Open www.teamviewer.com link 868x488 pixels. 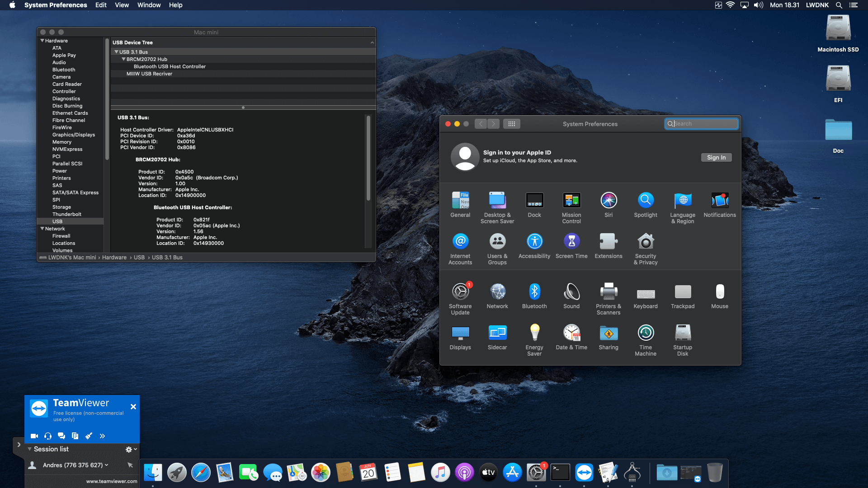pyautogui.click(x=112, y=481)
